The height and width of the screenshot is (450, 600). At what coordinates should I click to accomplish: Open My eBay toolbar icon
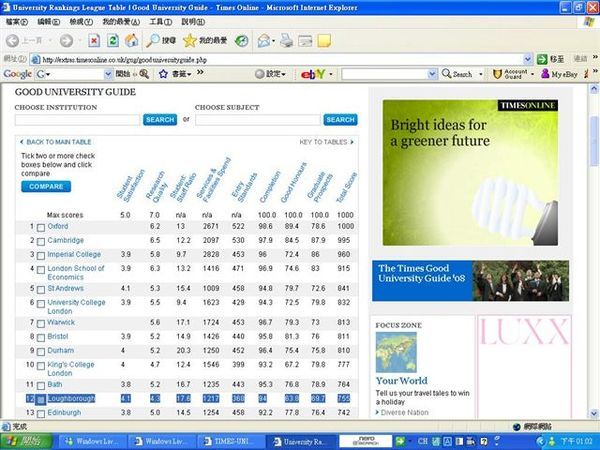545,74
